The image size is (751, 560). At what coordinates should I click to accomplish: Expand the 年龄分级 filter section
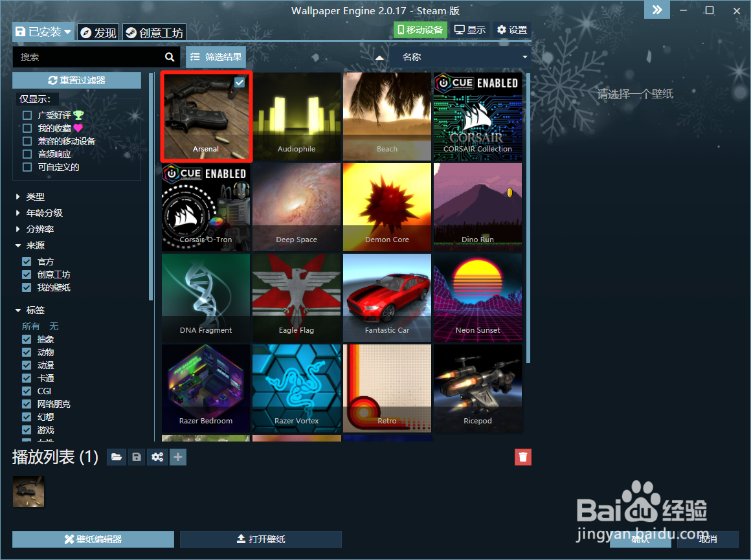coord(39,213)
